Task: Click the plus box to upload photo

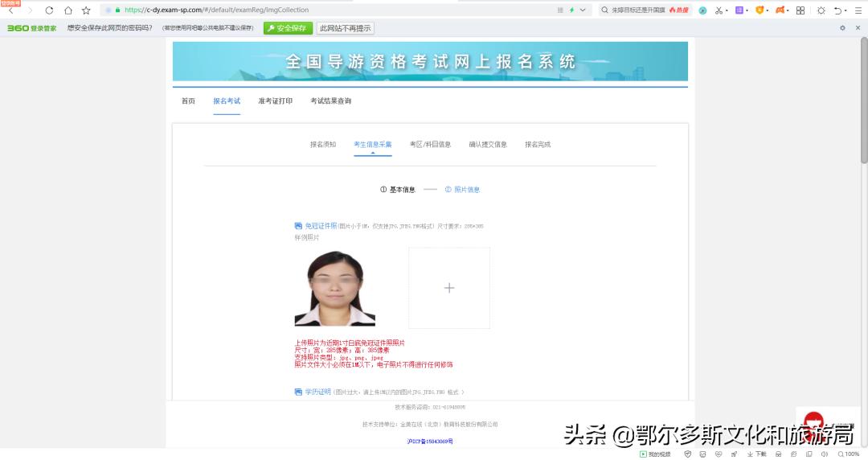Action: pos(449,288)
